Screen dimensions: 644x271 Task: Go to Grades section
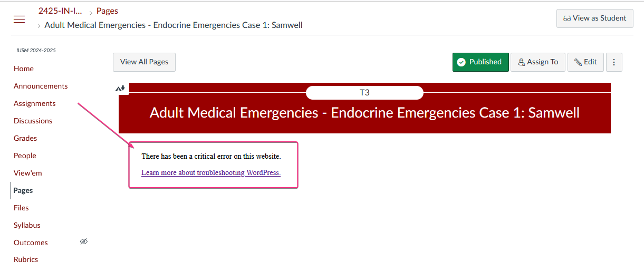click(25, 138)
